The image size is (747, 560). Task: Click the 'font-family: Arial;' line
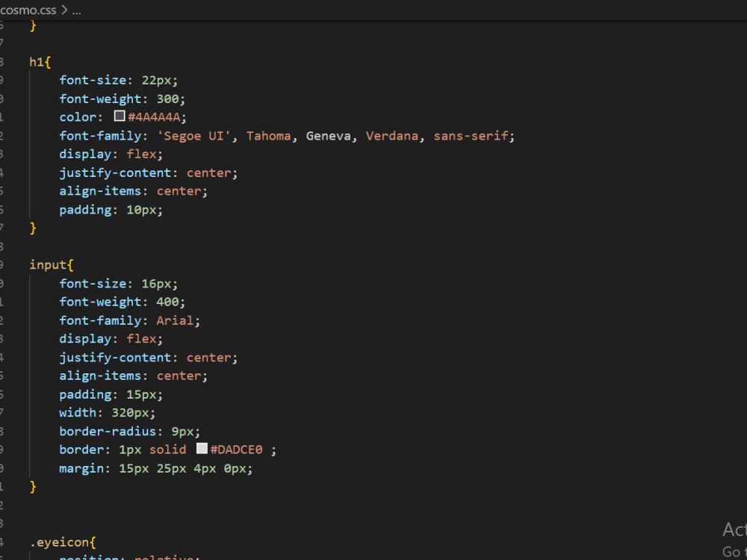129,320
